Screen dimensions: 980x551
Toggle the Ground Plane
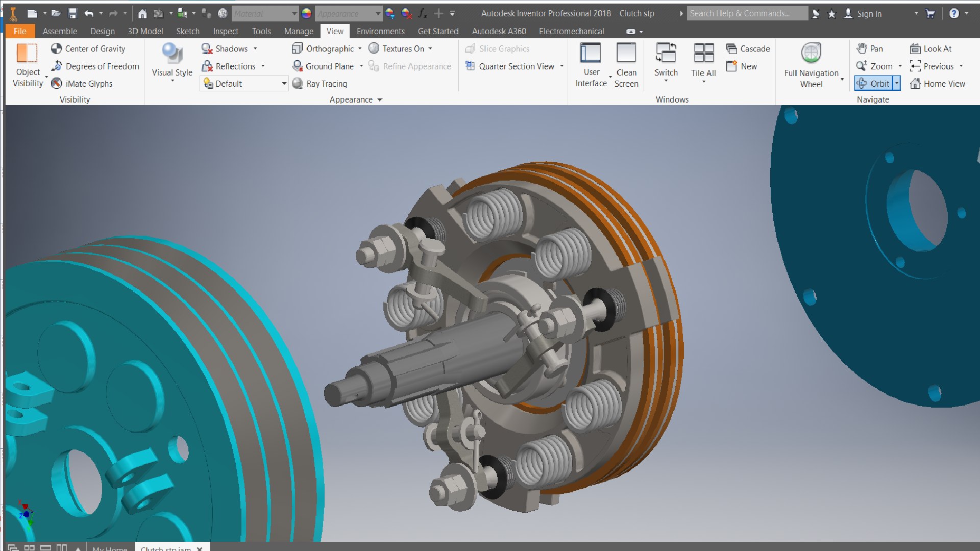point(323,66)
